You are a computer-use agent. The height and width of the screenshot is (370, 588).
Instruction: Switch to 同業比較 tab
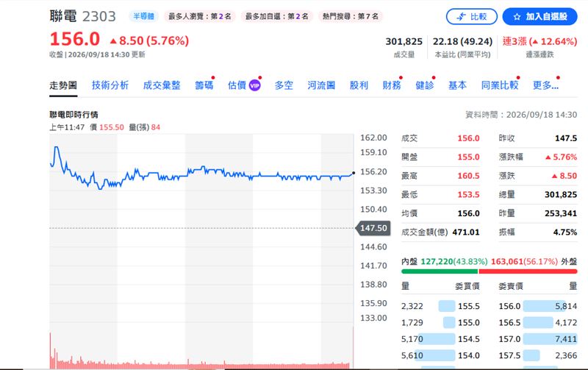(500, 85)
